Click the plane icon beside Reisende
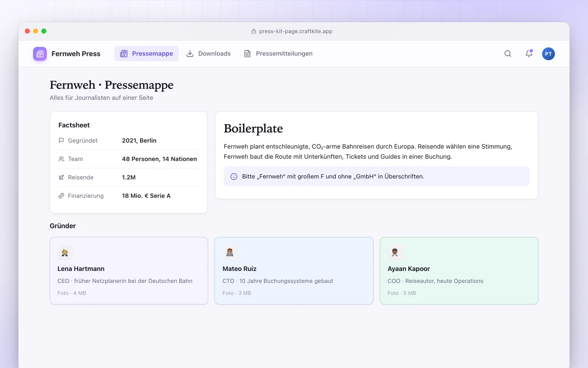This screenshot has width=588, height=368. pos(62,178)
